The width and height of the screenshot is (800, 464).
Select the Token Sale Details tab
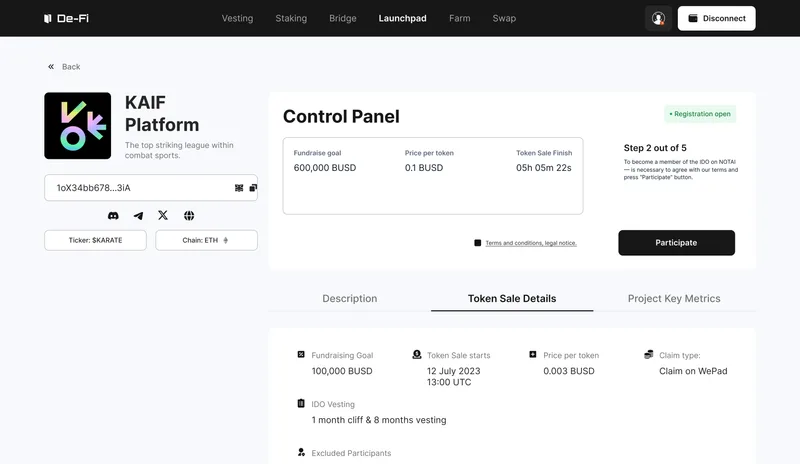[512, 299]
